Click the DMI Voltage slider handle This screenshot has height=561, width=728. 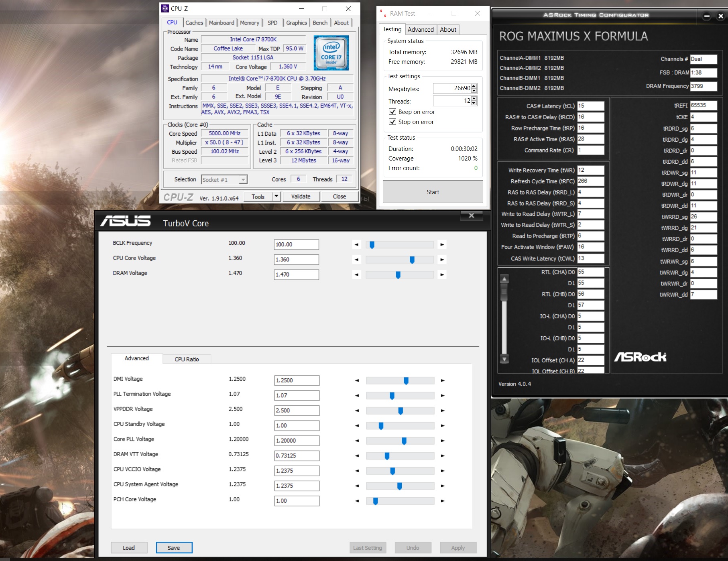click(x=406, y=381)
